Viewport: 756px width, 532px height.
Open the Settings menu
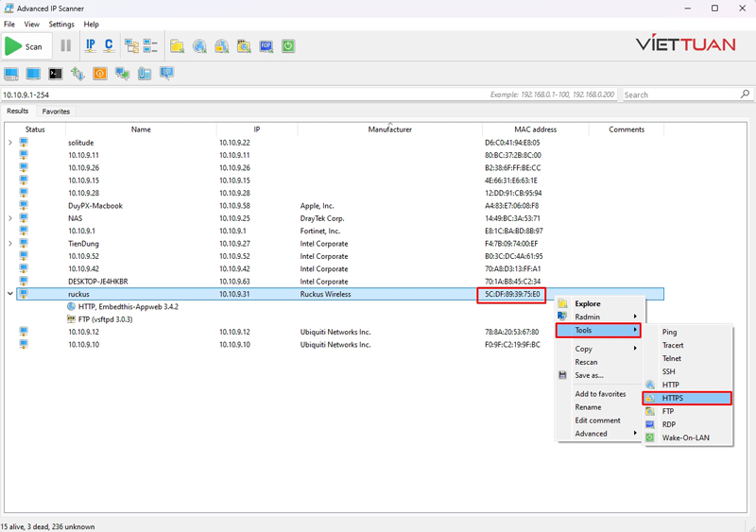coord(61,24)
